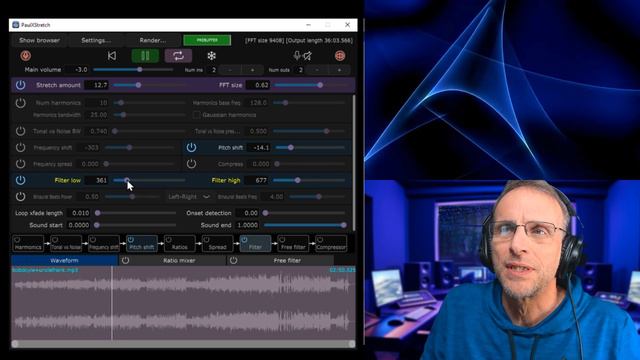
Task: Toggle the Tonal vs Noise BW power button
Action: (20, 131)
